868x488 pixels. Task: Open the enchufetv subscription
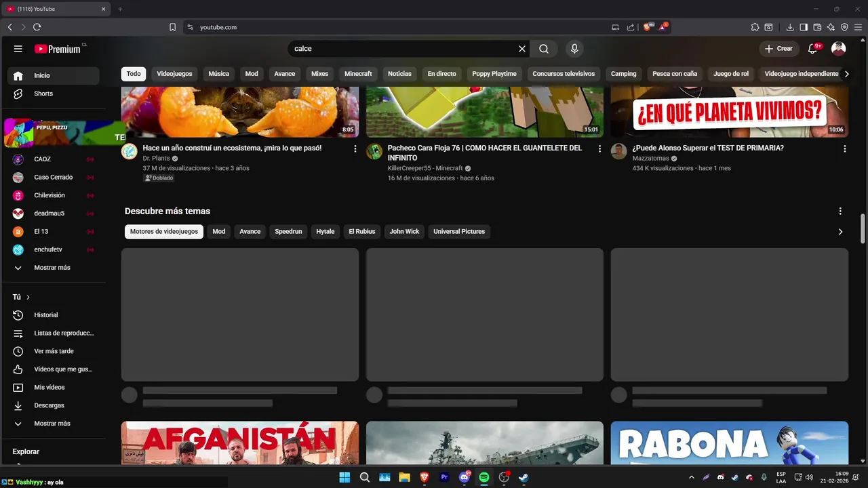(55, 249)
